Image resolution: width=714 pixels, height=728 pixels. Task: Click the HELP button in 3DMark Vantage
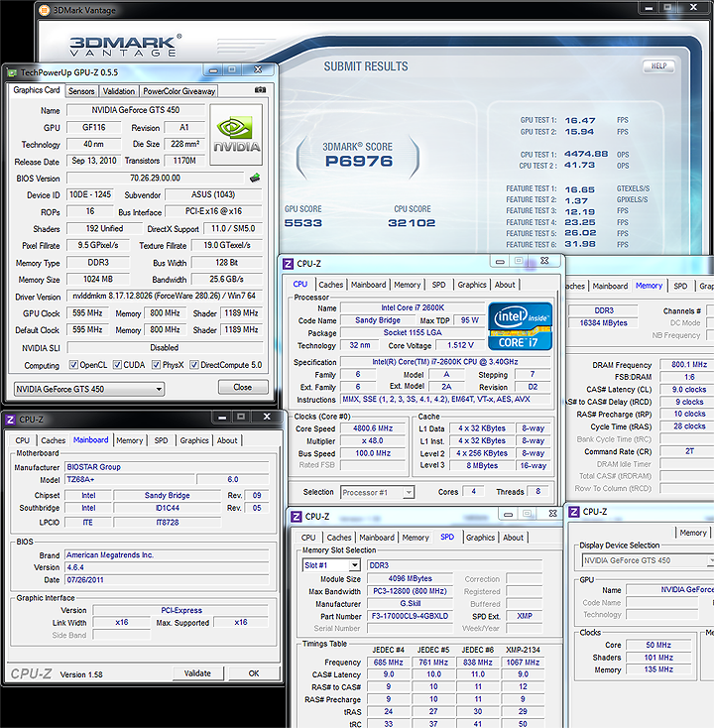pyautogui.click(x=658, y=65)
